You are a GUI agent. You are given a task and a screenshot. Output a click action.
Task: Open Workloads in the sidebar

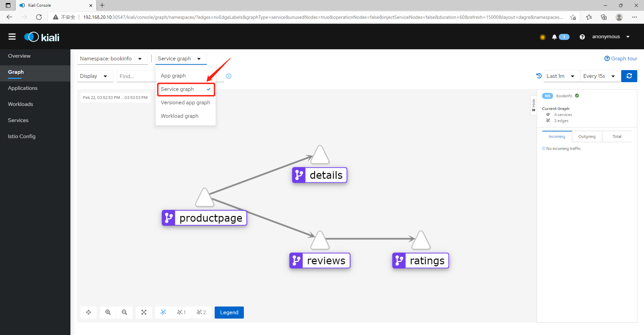[35, 104]
